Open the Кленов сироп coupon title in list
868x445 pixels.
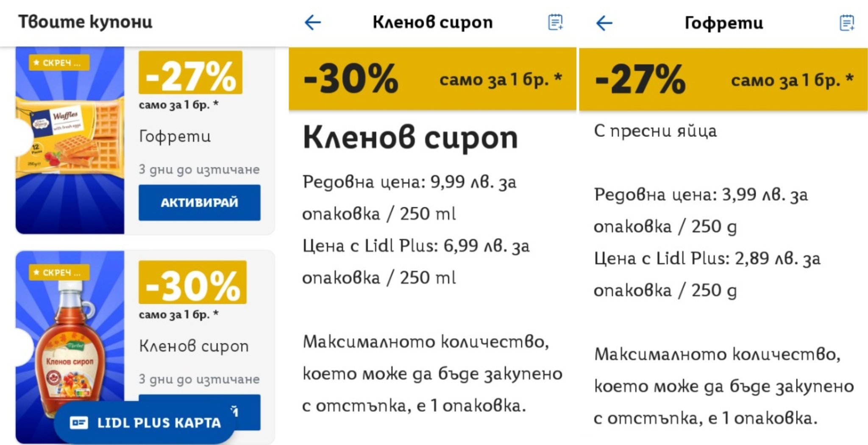pos(194,346)
